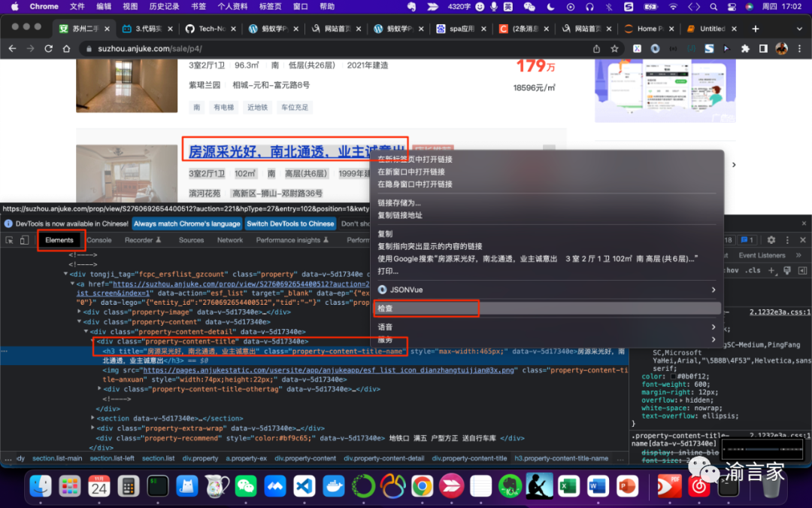This screenshot has height=508, width=812.
Task: Choose 复制链接地址 in the context menu
Action: click(x=547, y=215)
